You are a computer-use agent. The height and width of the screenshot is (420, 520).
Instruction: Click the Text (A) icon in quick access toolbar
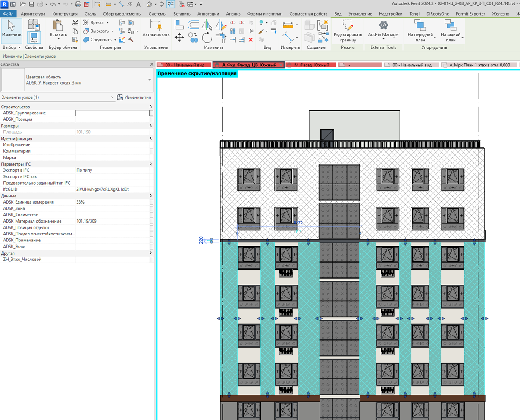coord(138,4)
